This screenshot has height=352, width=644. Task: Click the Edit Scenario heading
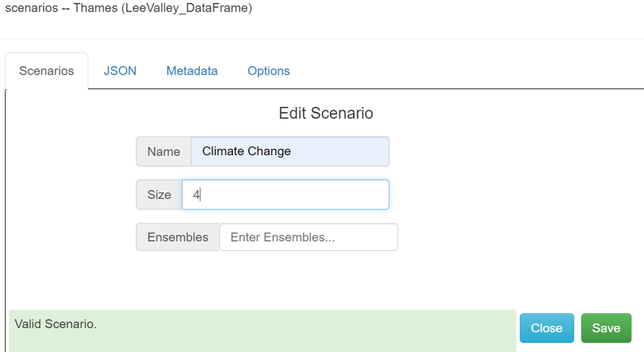tap(326, 114)
